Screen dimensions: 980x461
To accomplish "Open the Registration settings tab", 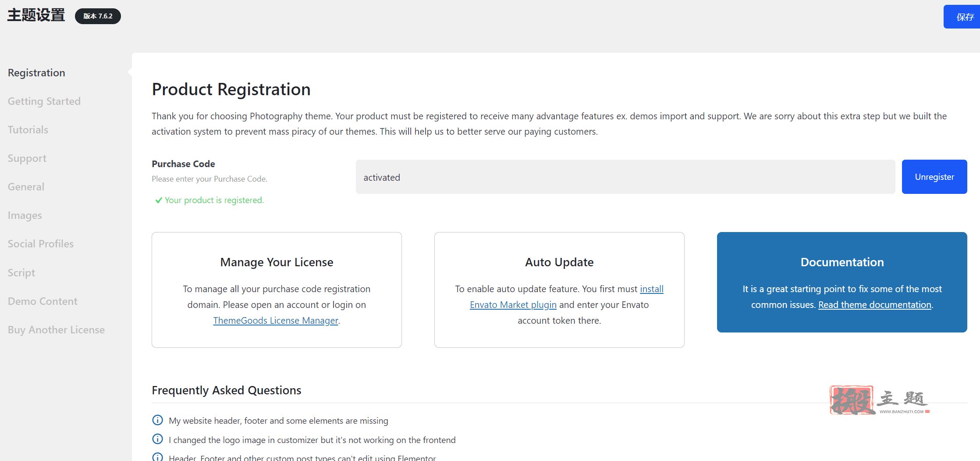I will tap(36, 73).
